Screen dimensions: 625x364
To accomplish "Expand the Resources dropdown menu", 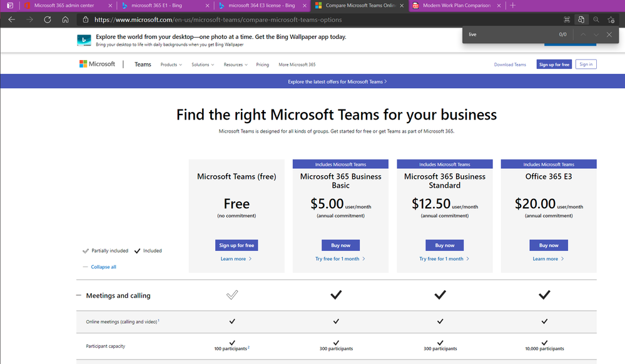I will coord(236,64).
